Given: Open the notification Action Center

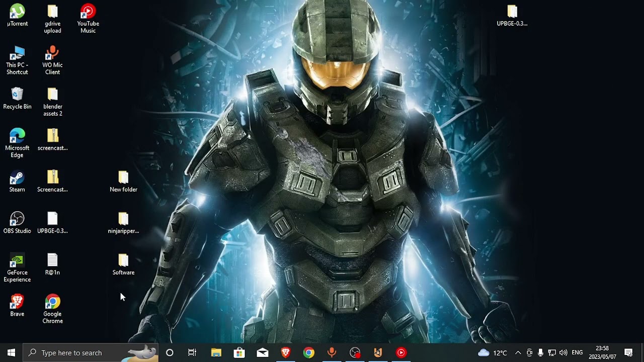Looking at the screenshot, I should pos(628,352).
